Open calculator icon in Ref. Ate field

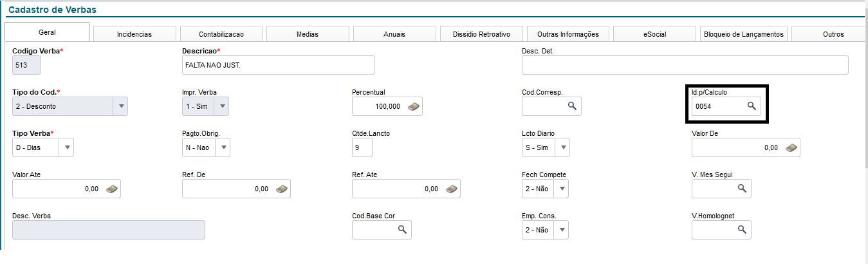pyautogui.click(x=452, y=189)
